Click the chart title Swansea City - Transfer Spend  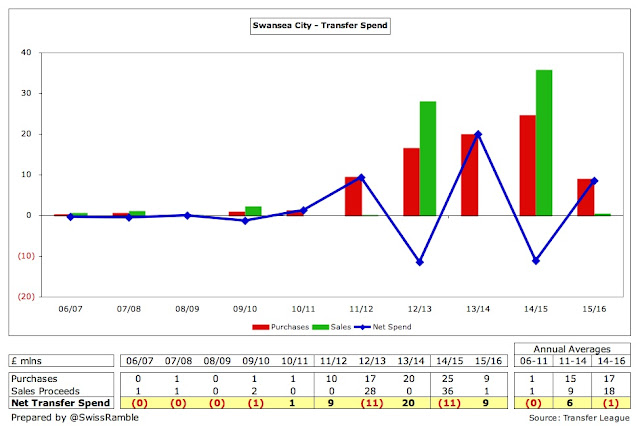point(320,26)
